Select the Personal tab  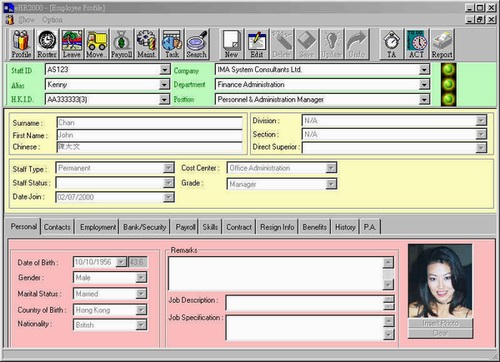[24, 226]
